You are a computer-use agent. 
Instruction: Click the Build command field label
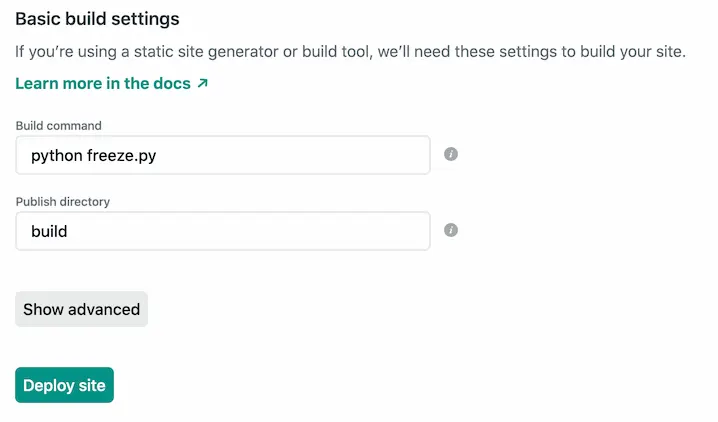point(59,126)
